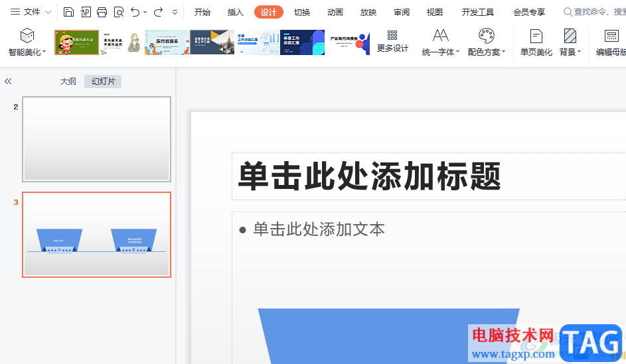
Task: Open the Undo history dropdown arrow
Action: pyautogui.click(x=145, y=13)
